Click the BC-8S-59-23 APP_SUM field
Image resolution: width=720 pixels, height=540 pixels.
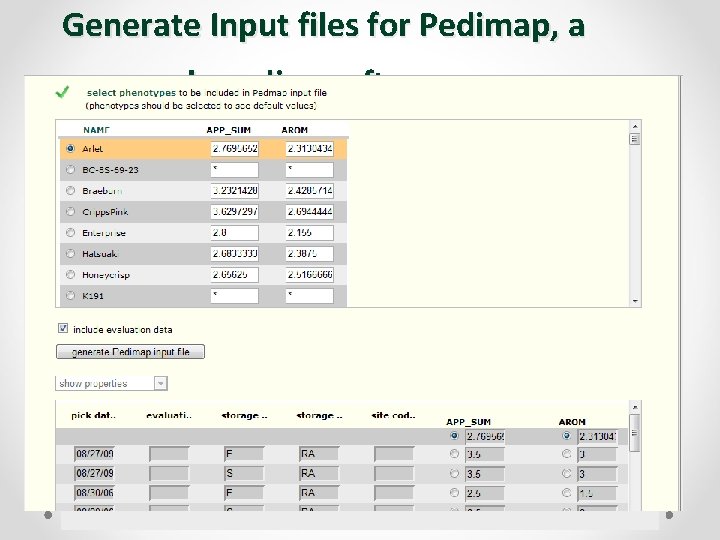(x=235, y=170)
